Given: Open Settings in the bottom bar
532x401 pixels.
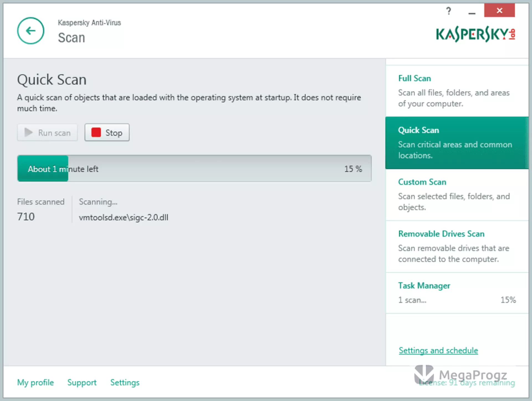Looking at the screenshot, I should pyautogui.click(x=125, y=382).
